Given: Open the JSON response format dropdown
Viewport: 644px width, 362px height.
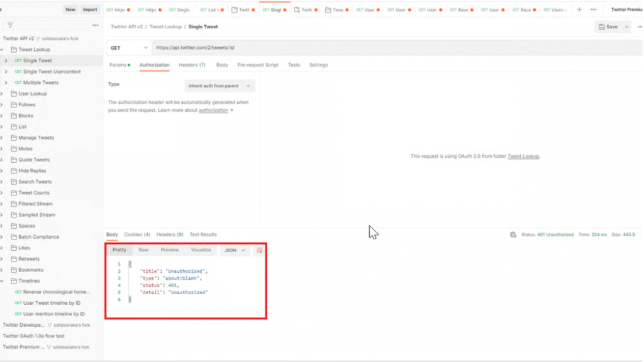Looking at the screenshot, I should point(235,250).
